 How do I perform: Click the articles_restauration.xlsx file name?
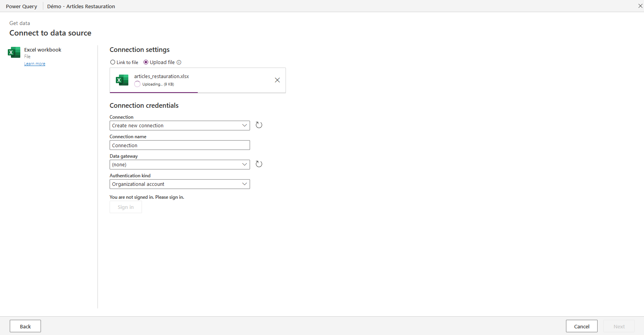point(161,77)
